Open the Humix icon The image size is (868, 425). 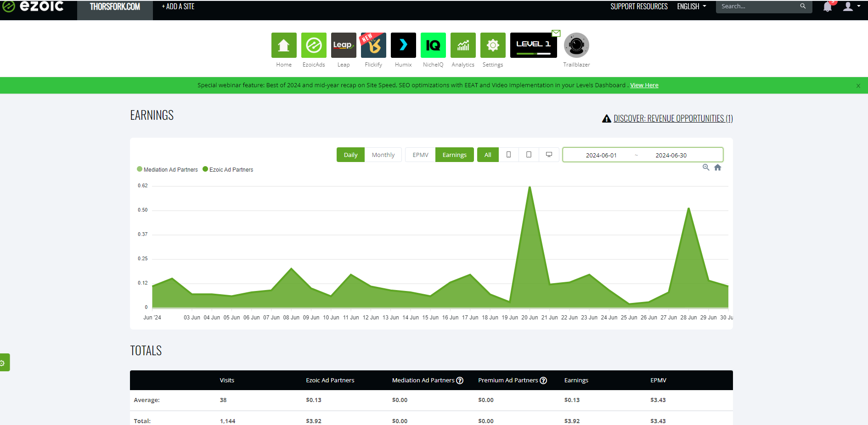point(403,45)
